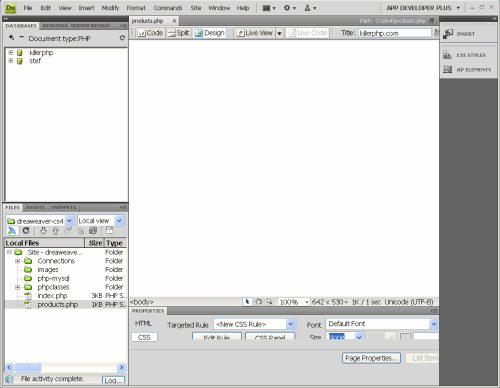Open the Local view dropdown
Screen dimensions: 500x388
pyautogui.click(x=119, y=221)
